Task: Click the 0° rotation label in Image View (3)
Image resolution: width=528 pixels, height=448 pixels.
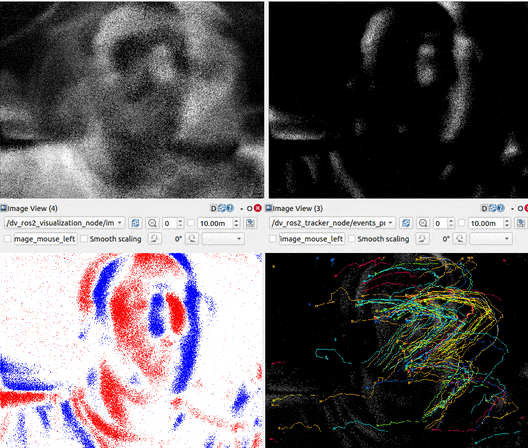Action: click(x=446, y=239)
